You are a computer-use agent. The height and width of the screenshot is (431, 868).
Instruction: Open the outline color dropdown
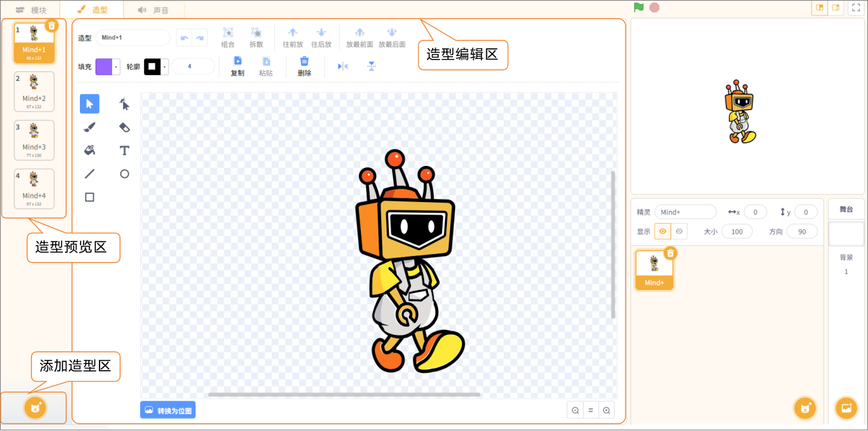point(165,66)
